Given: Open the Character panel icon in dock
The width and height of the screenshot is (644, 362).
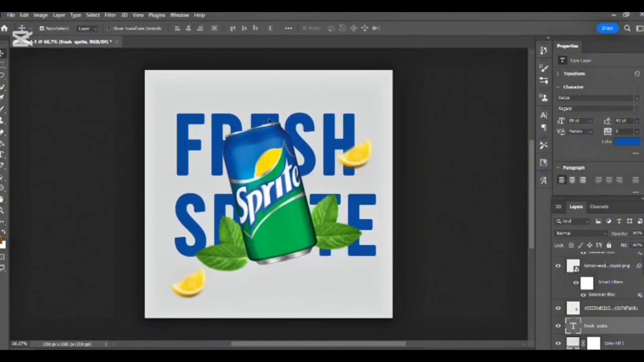Looking at the screenshot, I should (543, 115).
